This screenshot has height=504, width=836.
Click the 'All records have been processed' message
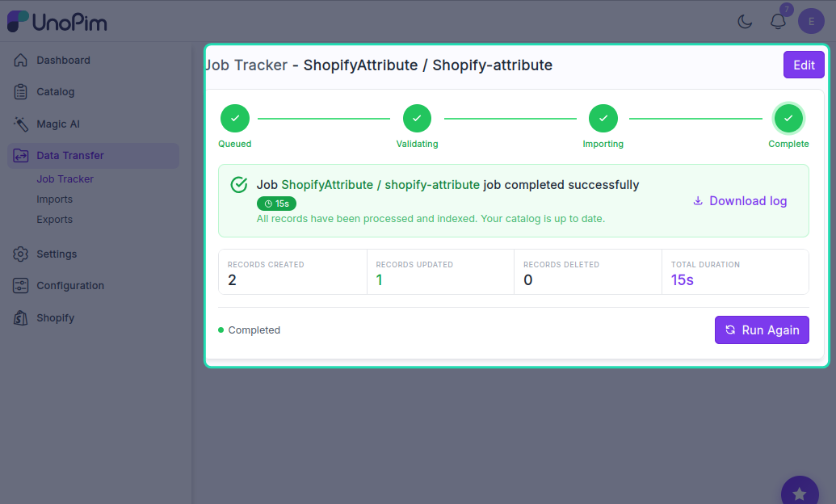coord(431,219)
